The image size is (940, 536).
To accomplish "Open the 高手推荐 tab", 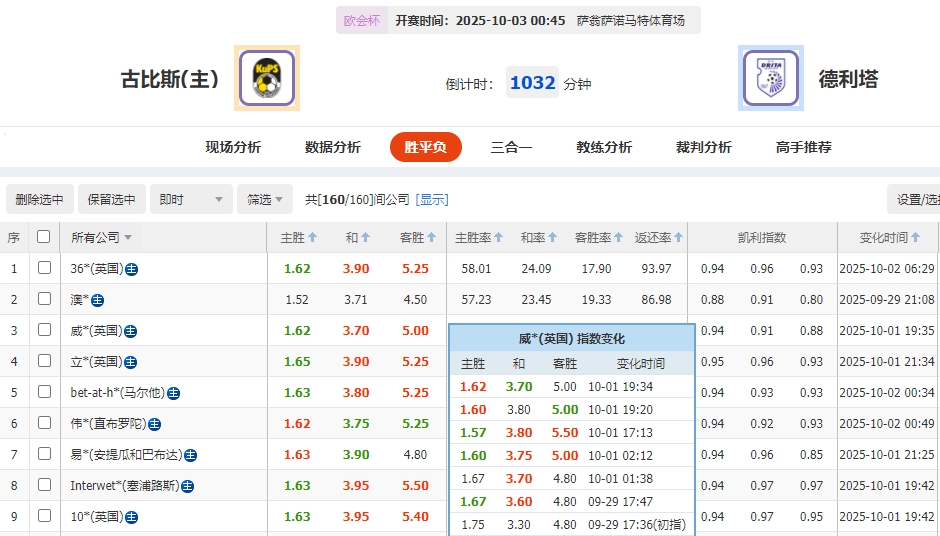I will [x=803, y=147].
